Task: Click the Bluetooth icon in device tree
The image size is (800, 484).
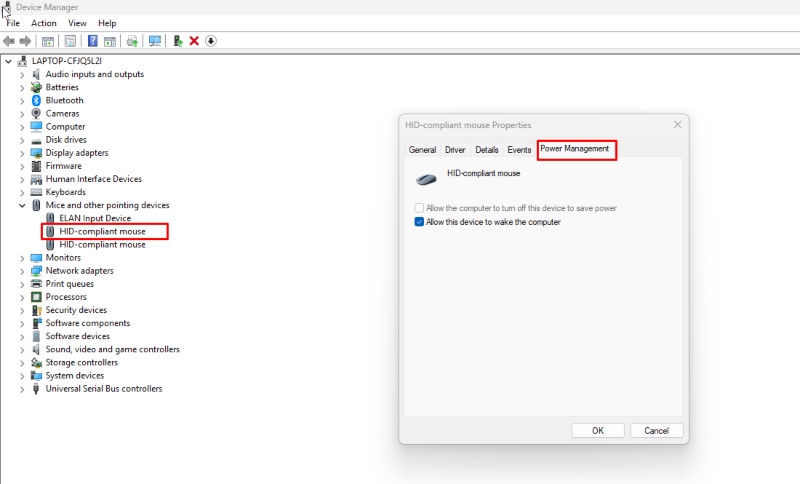Action: click(x=36, y=100)
